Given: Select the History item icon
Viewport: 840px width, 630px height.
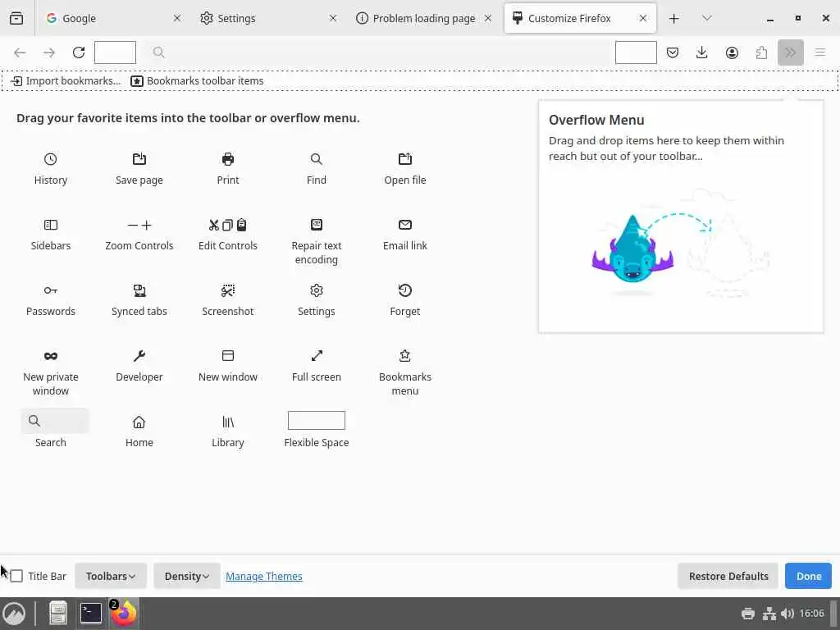Looking at the screenshot, I should click(x=50, y=159).
